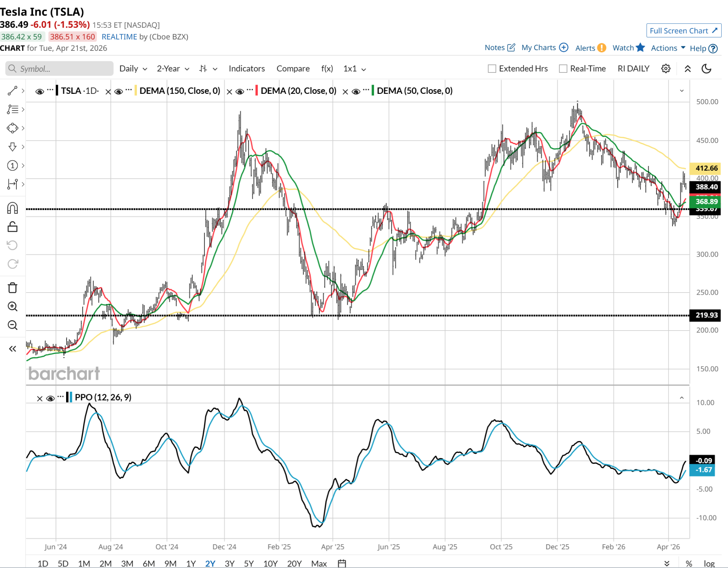Image resolution: width=728 pixels, height=568 pixels.
Task: Click the Full Screen Chart button
Action: [683, 31]
